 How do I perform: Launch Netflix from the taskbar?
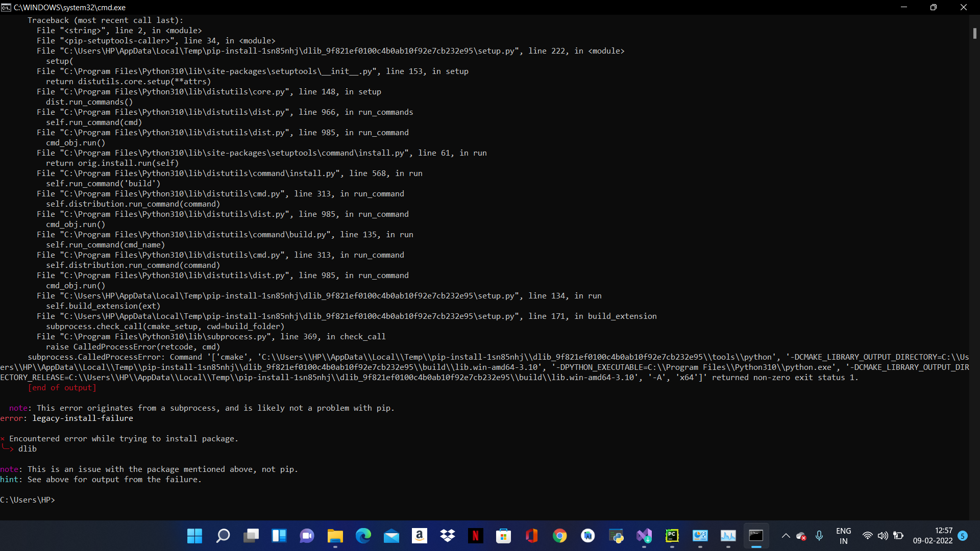[476, 536]
